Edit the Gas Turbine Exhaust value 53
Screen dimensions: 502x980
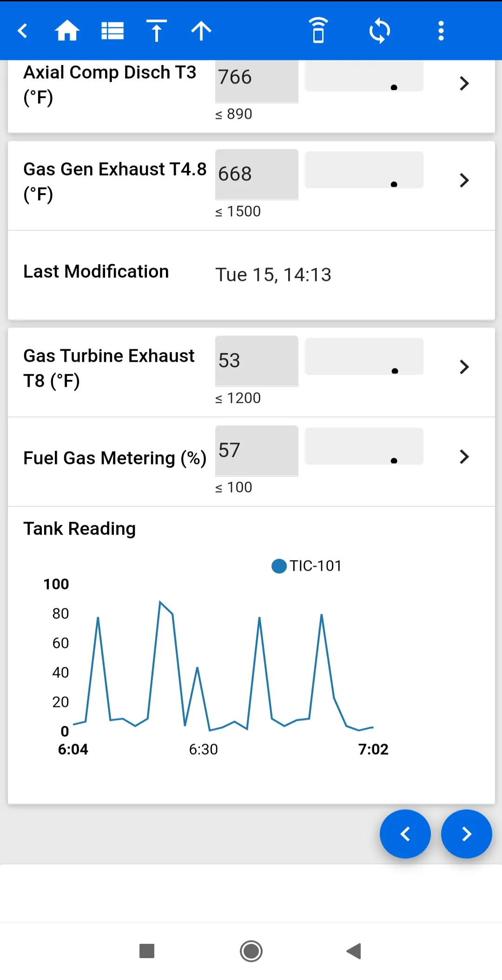click(x=257, y=361)
